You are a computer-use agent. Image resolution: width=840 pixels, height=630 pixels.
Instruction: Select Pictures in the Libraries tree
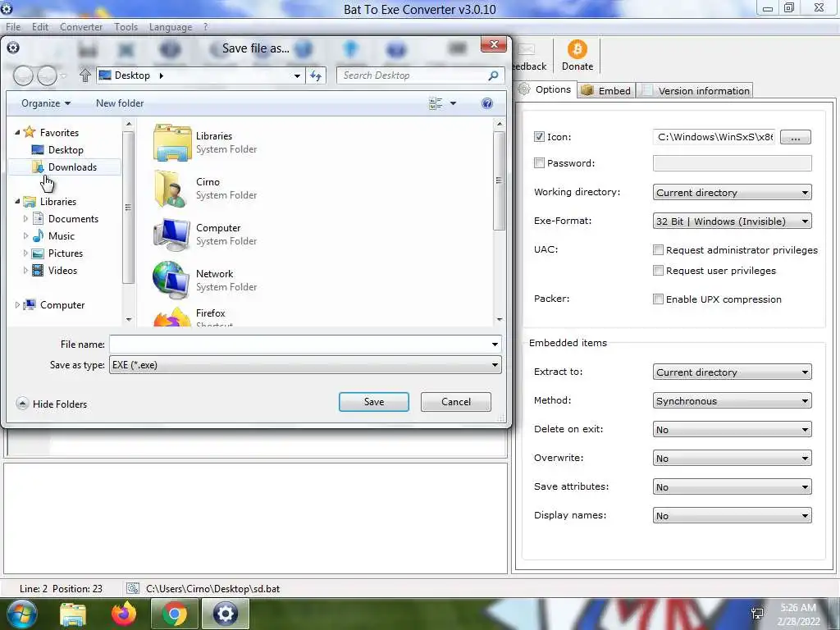click(66, 253)
